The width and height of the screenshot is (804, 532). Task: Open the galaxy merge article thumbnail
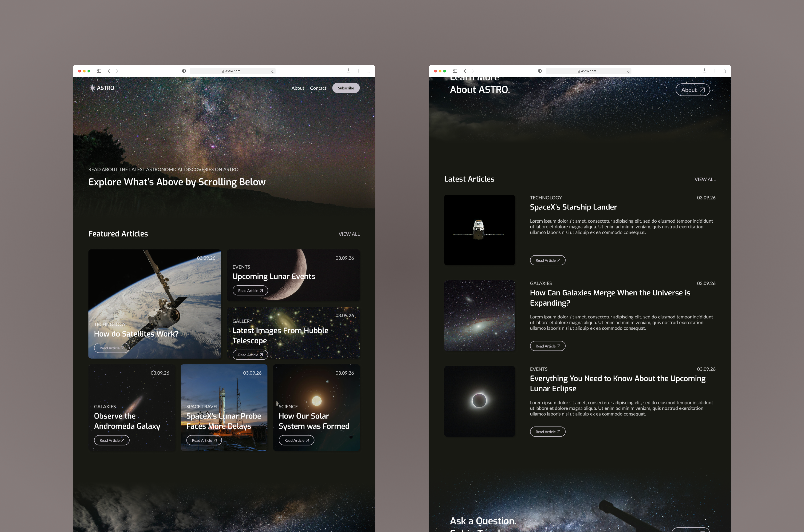479,316
